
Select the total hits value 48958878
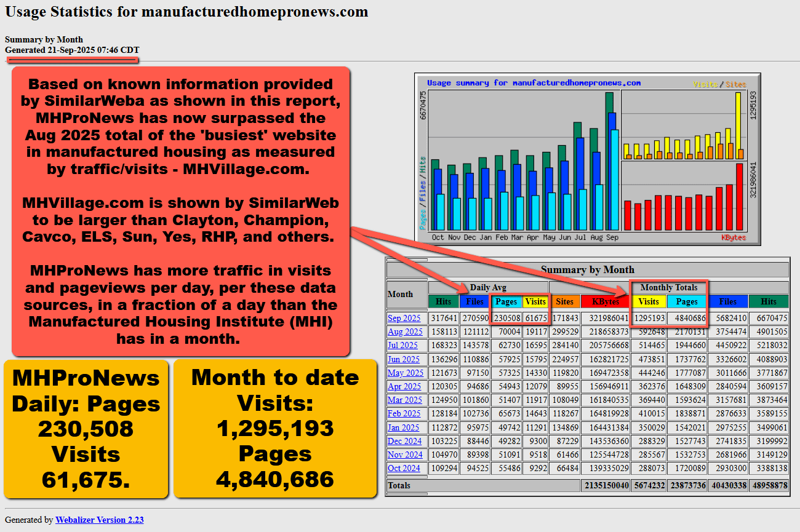(769, 485)
